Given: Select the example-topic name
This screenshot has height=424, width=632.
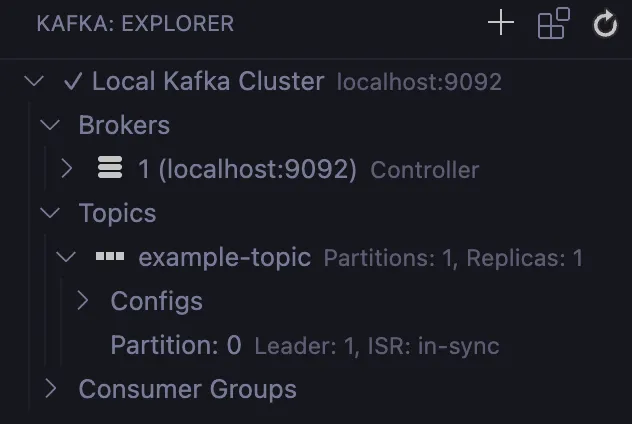Looking at the screenshot, I should coord(225,258).
